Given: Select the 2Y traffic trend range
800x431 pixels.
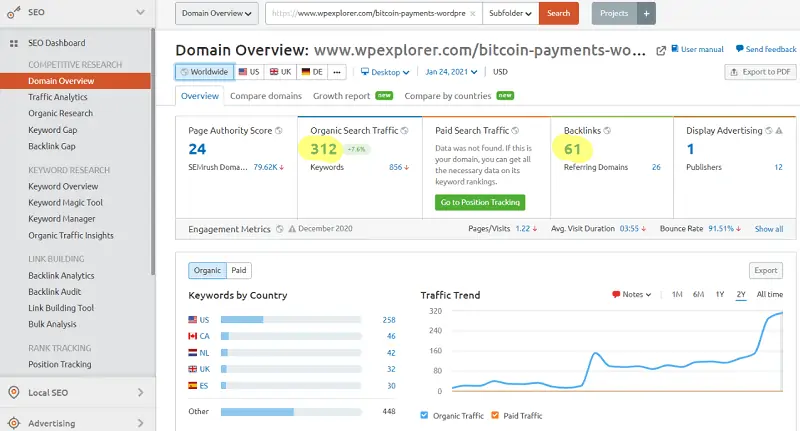Looking at the screenshot, I should click(741, 294).
